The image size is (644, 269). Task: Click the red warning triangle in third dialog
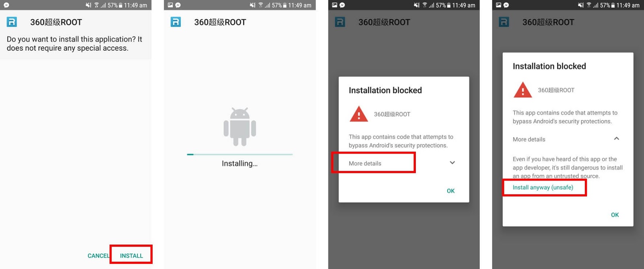coord(359,114)
